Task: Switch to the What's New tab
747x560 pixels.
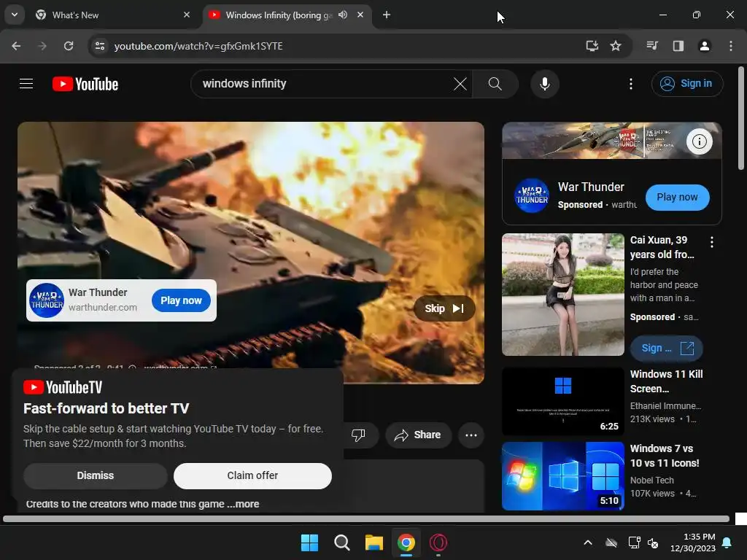Action: [x=113, y=15]
